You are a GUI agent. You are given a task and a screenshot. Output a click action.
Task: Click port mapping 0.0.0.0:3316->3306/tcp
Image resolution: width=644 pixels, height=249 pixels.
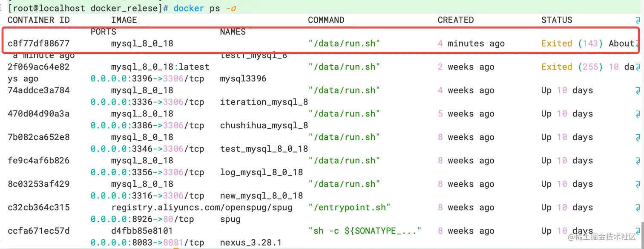pos(147,196)
